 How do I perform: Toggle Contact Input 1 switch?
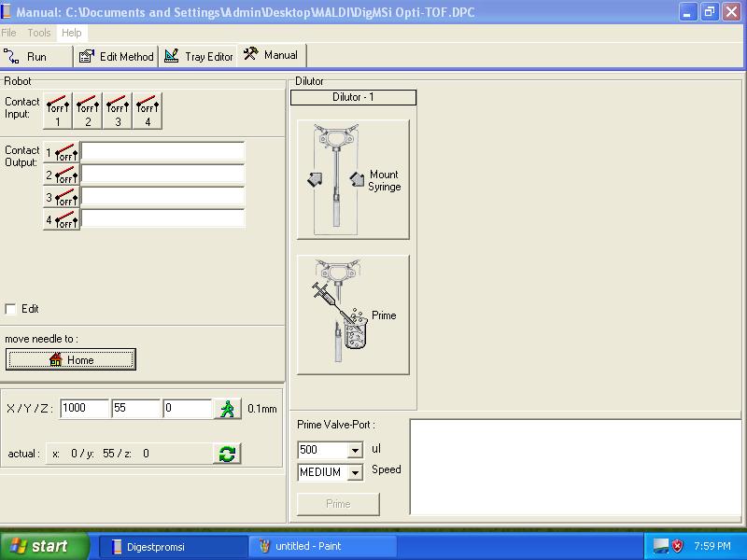pos(58,110)
